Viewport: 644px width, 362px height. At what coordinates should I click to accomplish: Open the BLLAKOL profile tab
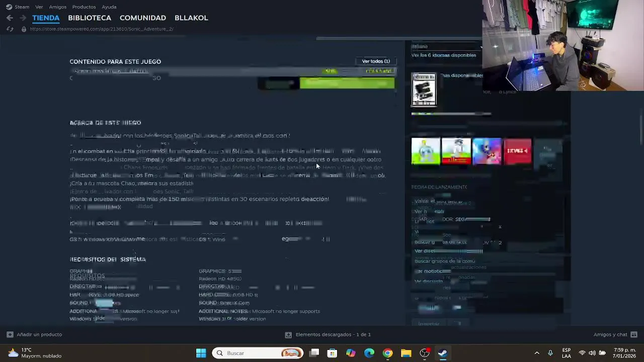[191, 18]
